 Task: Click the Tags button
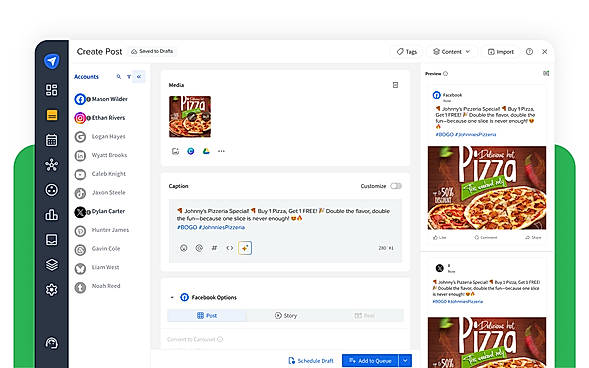coord(407,52)
